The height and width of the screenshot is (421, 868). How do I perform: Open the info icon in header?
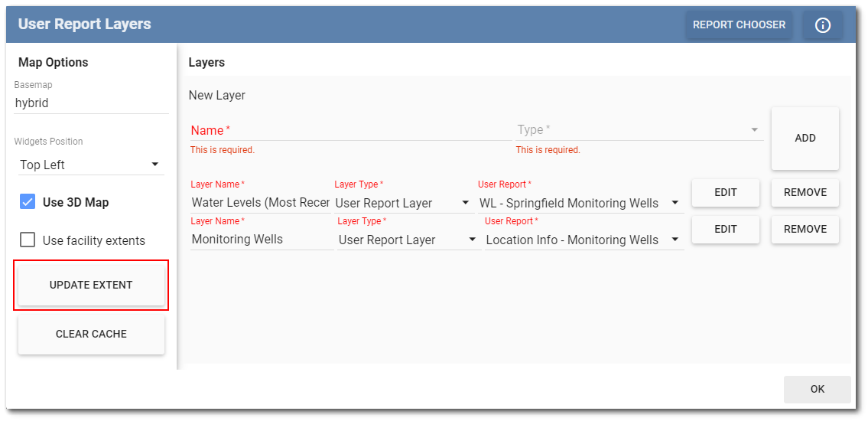tap(823, 25)
